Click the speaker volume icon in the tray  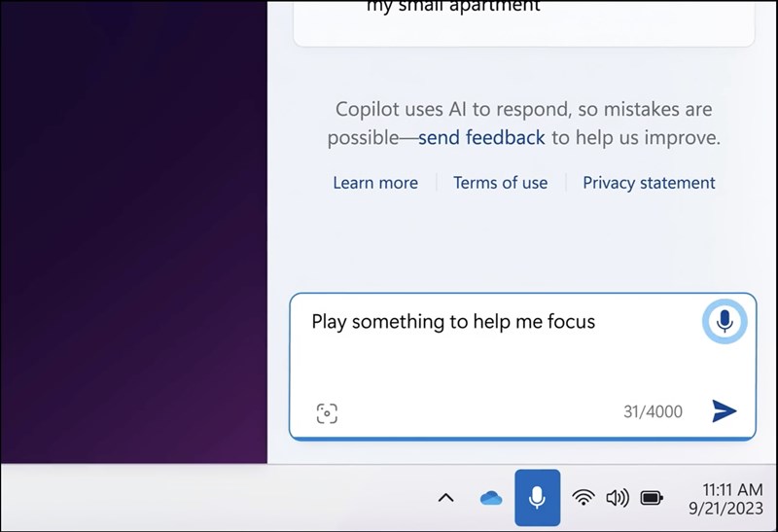[618, 498]
